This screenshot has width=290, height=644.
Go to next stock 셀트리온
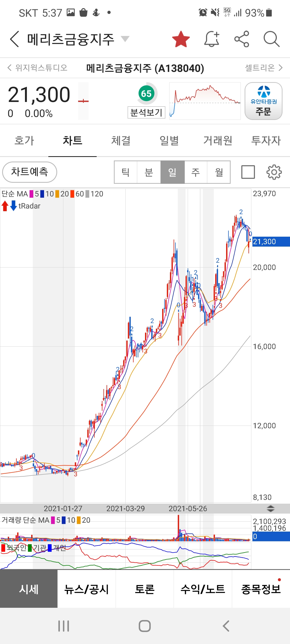[264, 68]
